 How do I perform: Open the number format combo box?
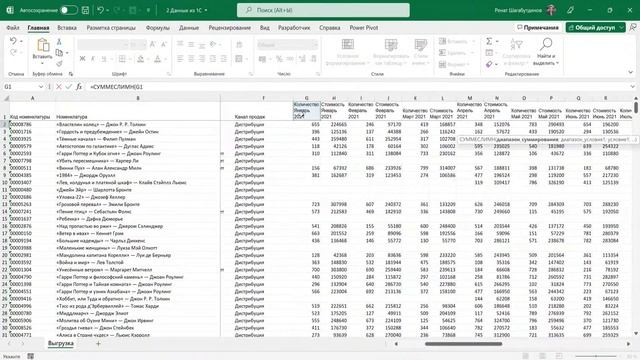(x=287, y=44)
